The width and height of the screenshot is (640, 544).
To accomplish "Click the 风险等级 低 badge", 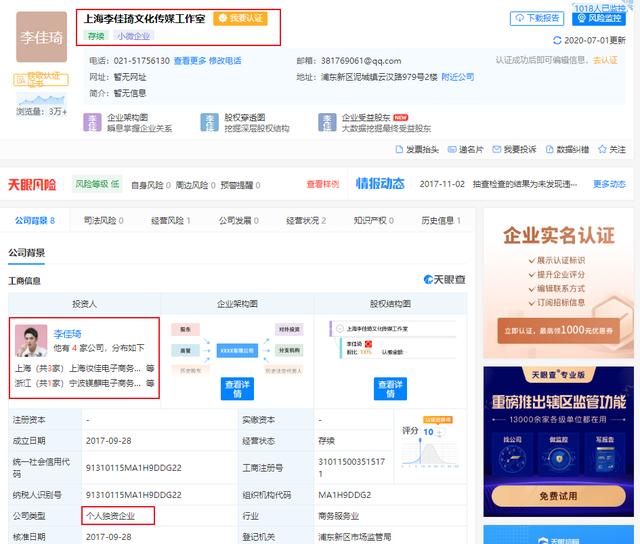I will pos(97,184).
